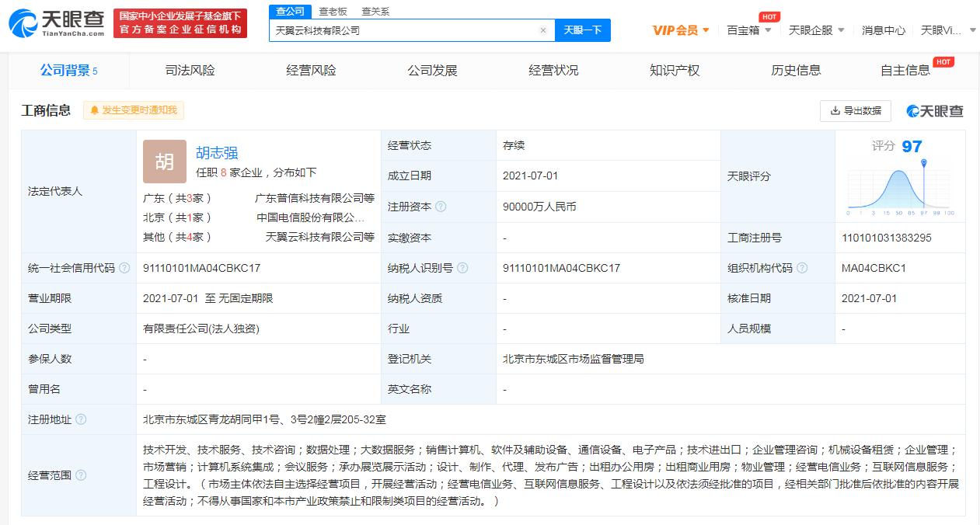
Task: Open 天翼云科技有限公司等 link
Action: pyautogui.click(x=320, y=237)
